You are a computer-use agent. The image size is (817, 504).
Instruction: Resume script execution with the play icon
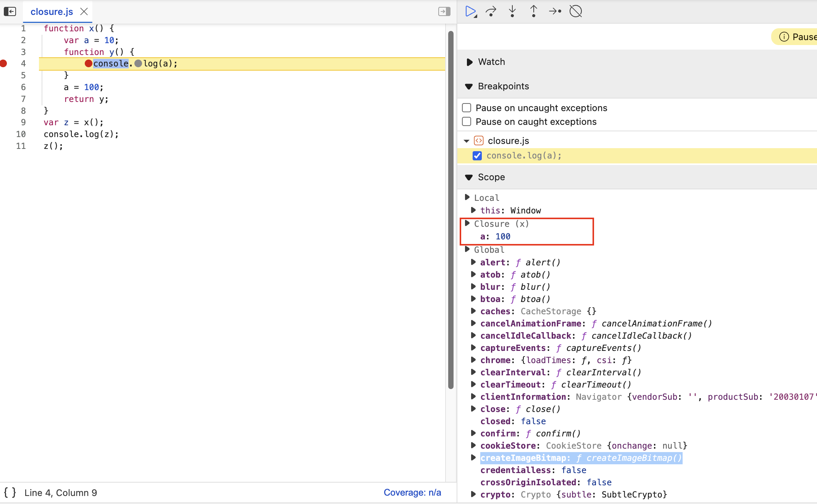coord(471,11)
